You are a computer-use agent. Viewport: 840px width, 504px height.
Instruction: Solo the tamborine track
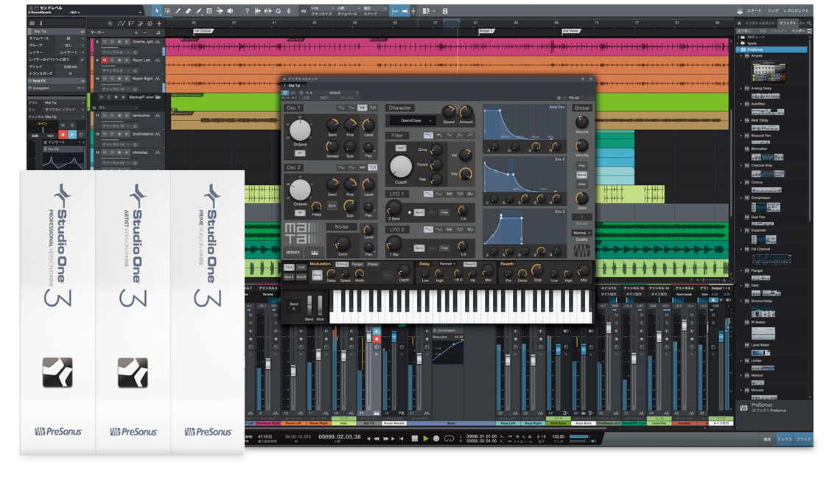pos(112,116)
